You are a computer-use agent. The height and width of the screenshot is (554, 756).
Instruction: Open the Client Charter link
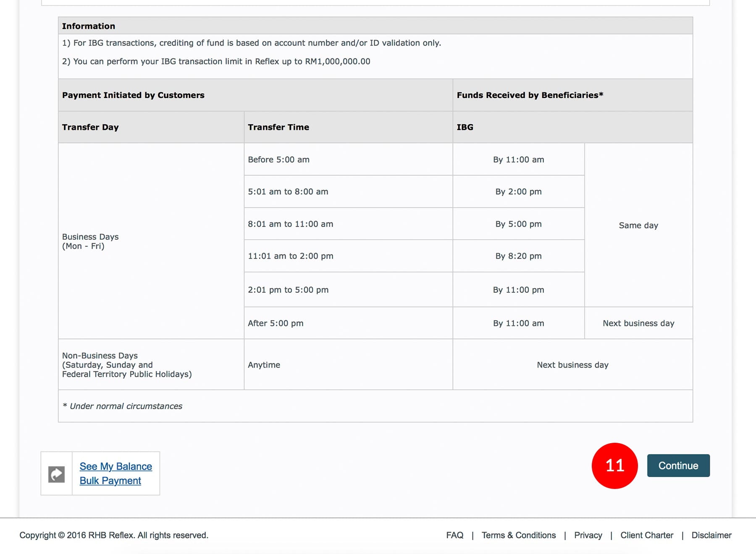[646, 535]
